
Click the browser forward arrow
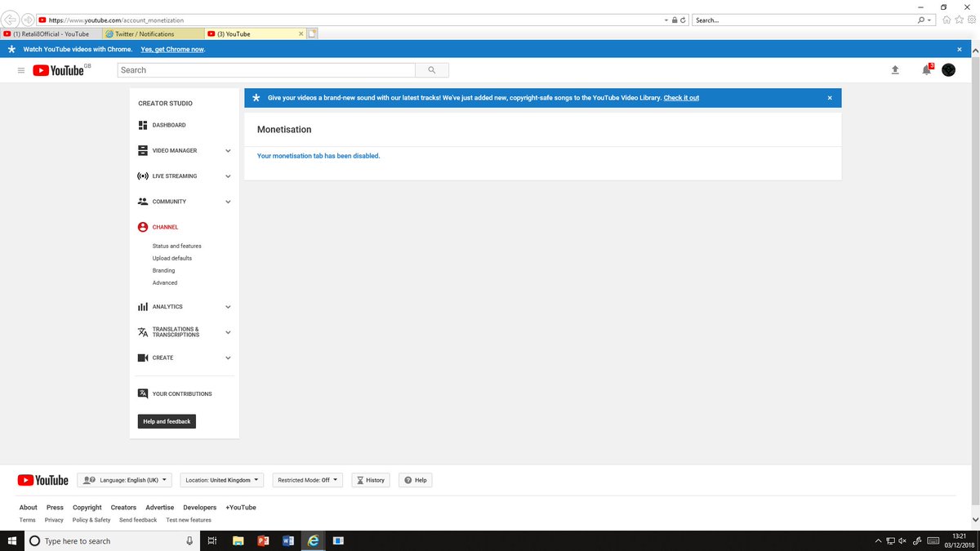pyautogui.click(x=27, y=20)
